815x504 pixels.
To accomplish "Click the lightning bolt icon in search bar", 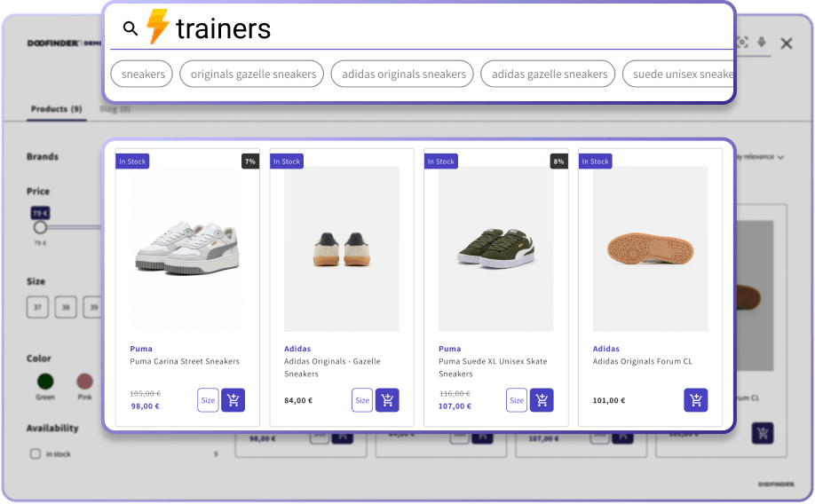I will click(x=157, y=28).
